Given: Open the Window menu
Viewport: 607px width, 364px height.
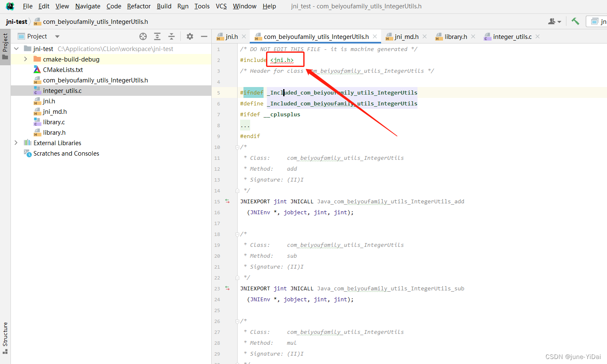Looking at the screenshot, I should [245, 6].
